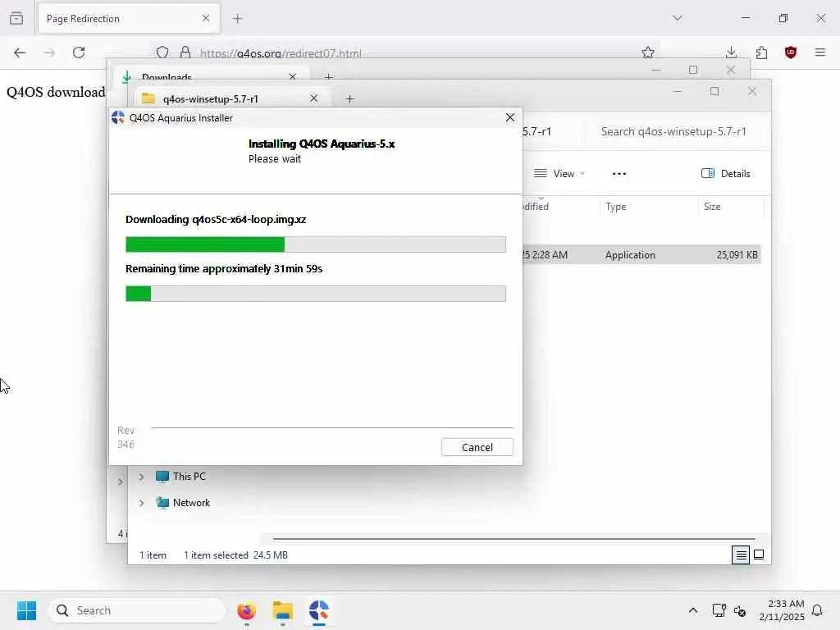The width and height of the screenshot is (840, 630).
Task: Open the View dropdown in Explorer
Action: click(x=559, y=174)
